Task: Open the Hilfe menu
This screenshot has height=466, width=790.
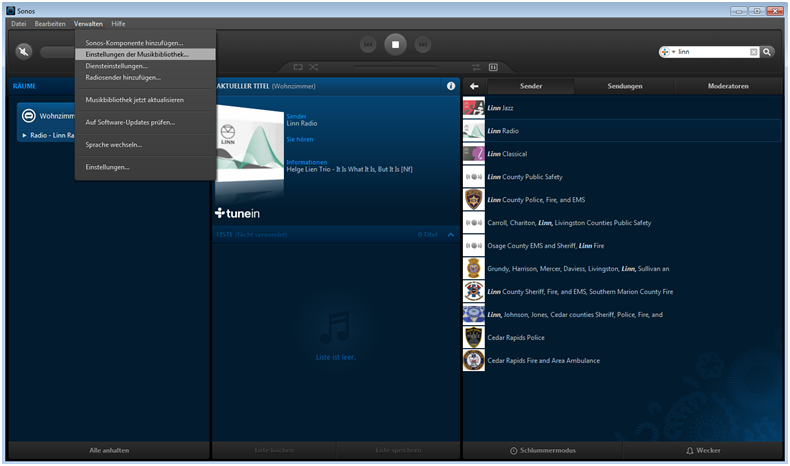Action: pyautogui.click(x=118, y=24)
